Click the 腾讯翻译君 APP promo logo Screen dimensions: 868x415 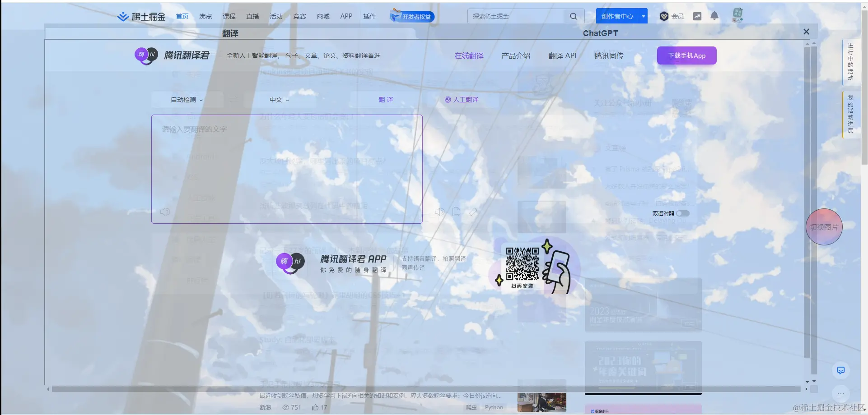[290, 263]
